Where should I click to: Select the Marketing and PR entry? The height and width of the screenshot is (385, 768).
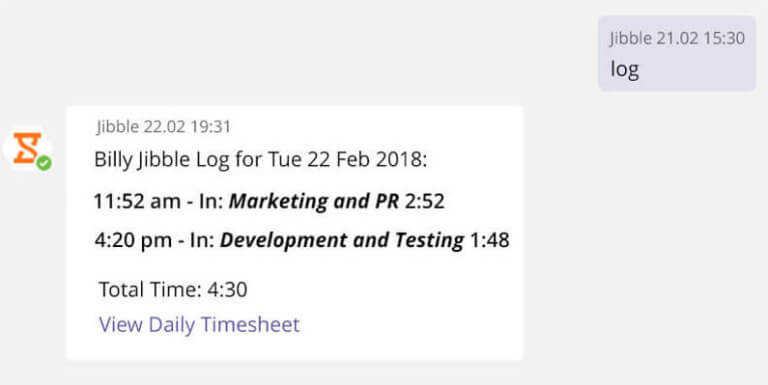click(269, 201)
